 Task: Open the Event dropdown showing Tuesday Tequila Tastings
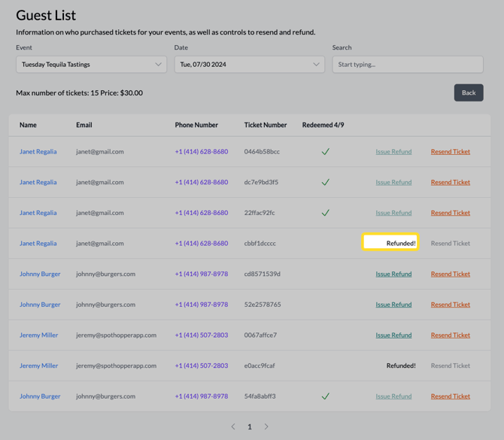click(x=91, y=65)
